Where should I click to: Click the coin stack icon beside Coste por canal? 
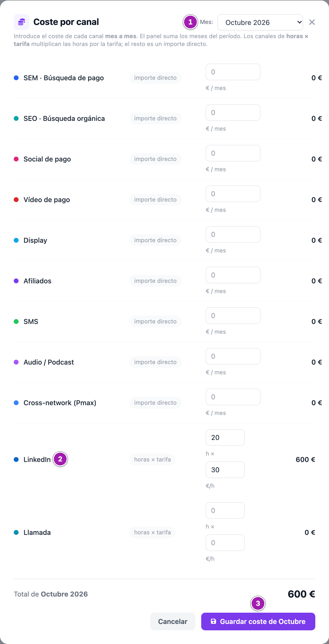(x=22, y=22)
